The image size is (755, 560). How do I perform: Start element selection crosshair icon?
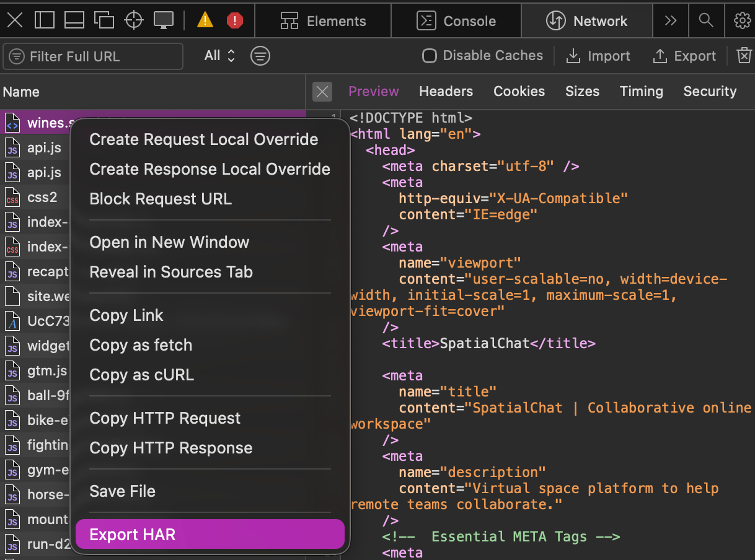(x=134, y=20)
